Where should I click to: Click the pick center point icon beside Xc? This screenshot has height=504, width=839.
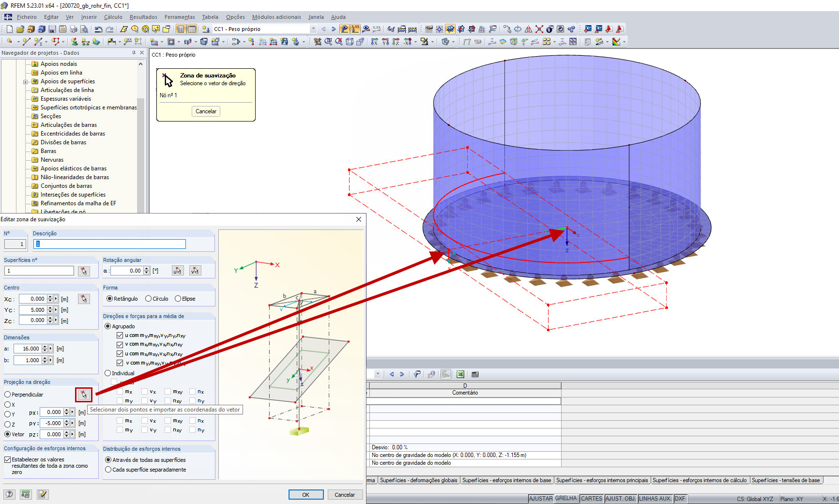coord(84,299)
